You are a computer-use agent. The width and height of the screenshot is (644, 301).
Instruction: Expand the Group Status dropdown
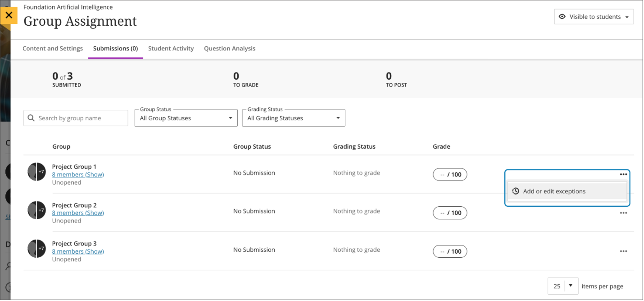coord(186,118)
